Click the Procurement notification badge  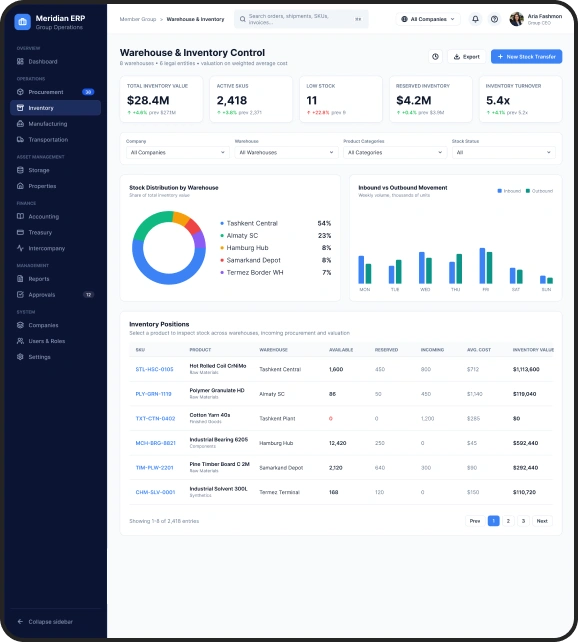[x=88, y=92]
